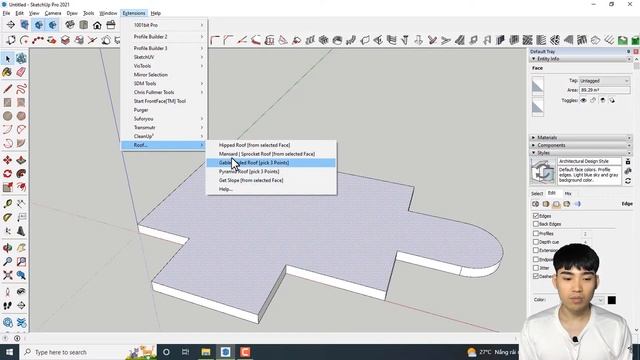Select the Orbit tool
Screen dimensions: 640x360
click(7, 248)
